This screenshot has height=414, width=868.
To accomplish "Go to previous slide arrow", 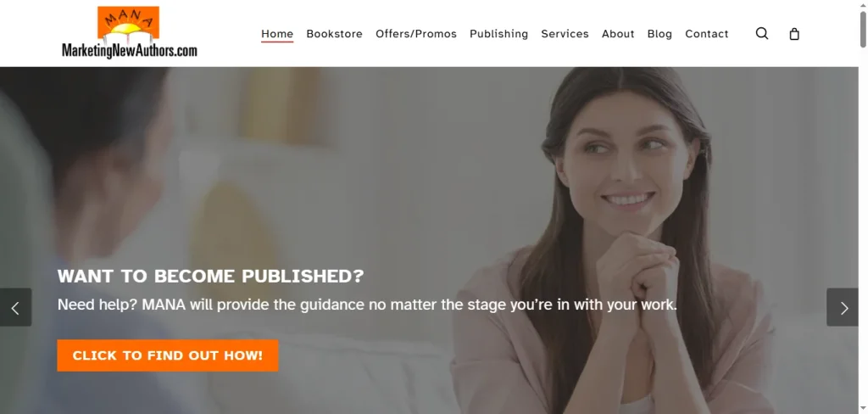I will (15, 308).
